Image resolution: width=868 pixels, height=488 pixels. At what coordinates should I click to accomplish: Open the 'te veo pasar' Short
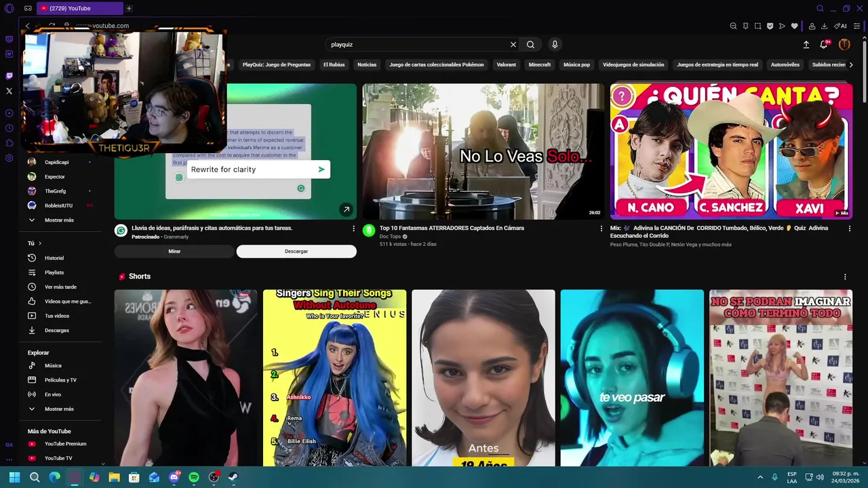point(632,378)
